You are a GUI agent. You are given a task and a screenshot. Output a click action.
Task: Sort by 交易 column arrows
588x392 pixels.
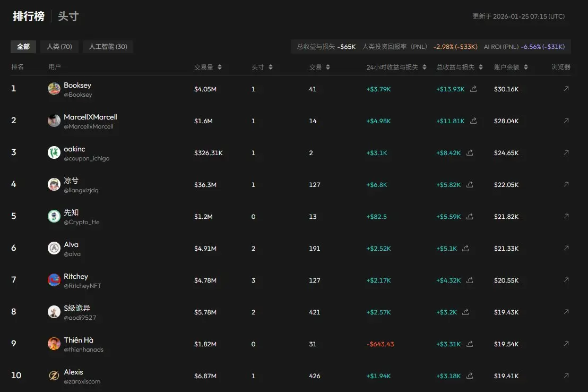pos(328,67)
